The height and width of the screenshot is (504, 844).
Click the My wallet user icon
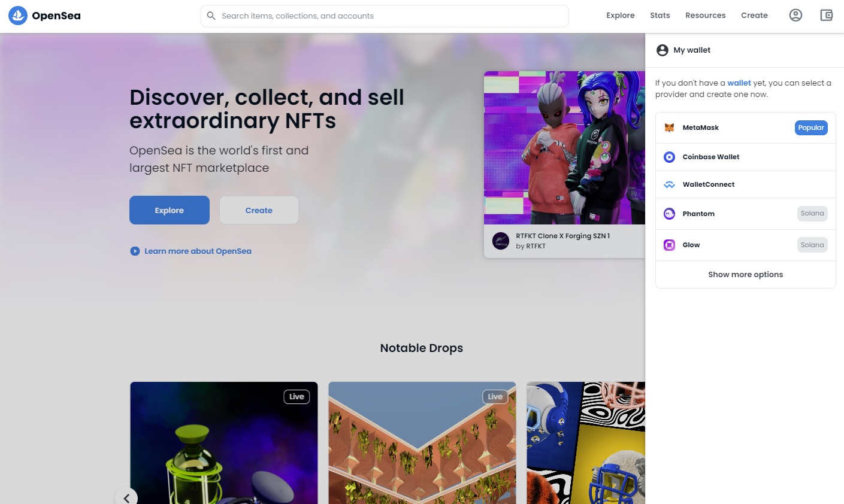(x=663, y=50)
